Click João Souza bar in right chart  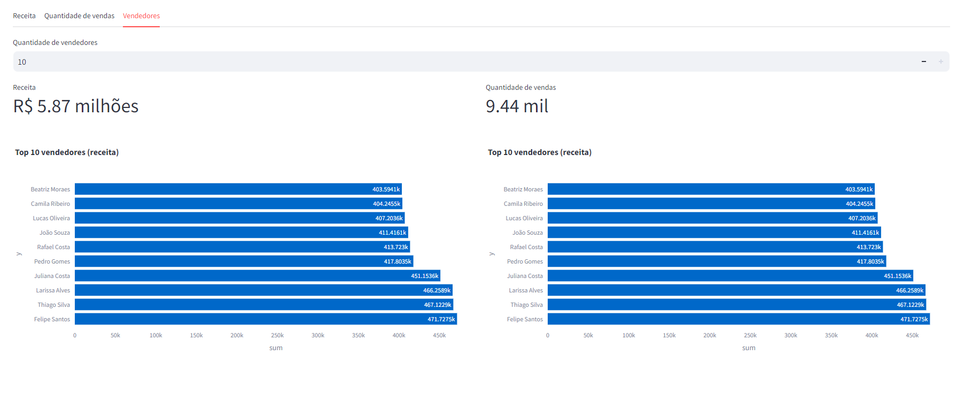[714, 233]
